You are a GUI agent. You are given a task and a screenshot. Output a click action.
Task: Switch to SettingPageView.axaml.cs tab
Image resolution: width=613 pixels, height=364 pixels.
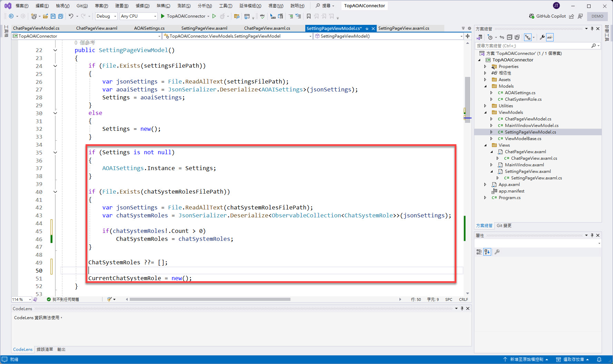(404, 28)
